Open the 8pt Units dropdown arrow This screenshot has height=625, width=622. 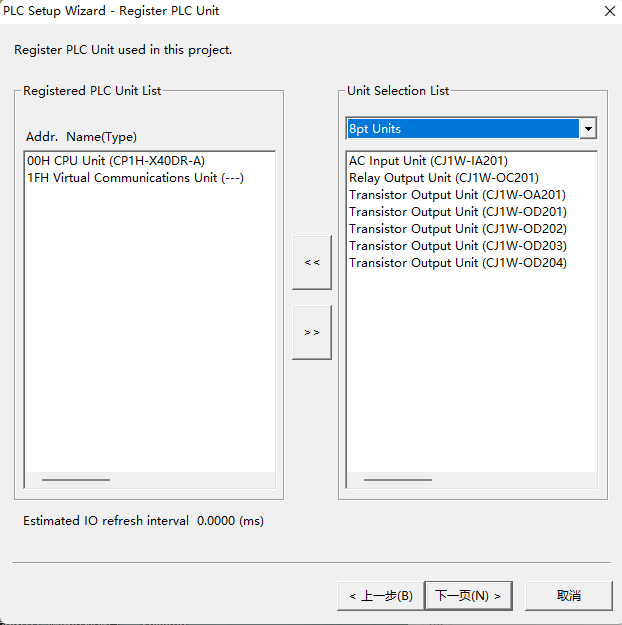pyautogui.click(x=588, y=128)
